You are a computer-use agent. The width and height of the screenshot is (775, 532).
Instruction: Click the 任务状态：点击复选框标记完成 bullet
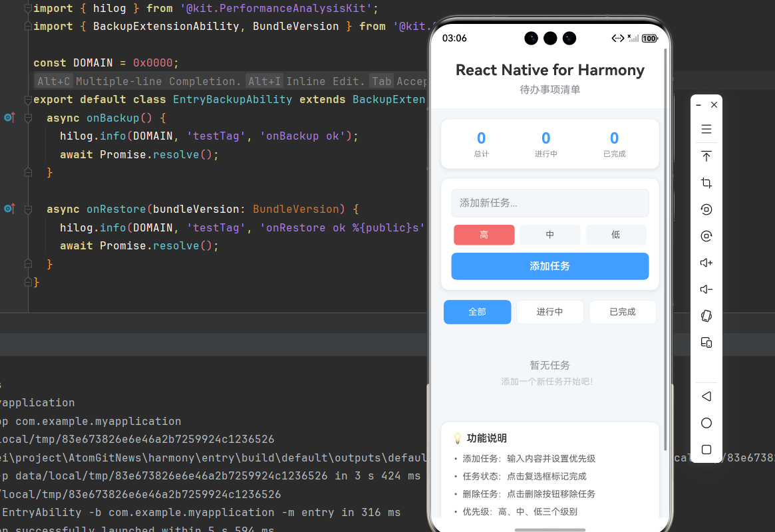(x=524, y=476)
